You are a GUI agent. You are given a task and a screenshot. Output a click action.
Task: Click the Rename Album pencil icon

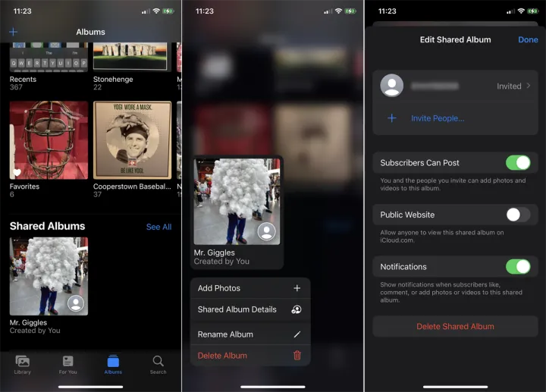[x=297, y=334]
